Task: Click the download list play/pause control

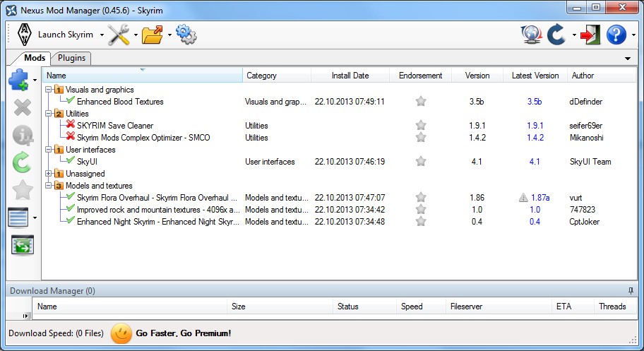Action: [x=25, y=316]
